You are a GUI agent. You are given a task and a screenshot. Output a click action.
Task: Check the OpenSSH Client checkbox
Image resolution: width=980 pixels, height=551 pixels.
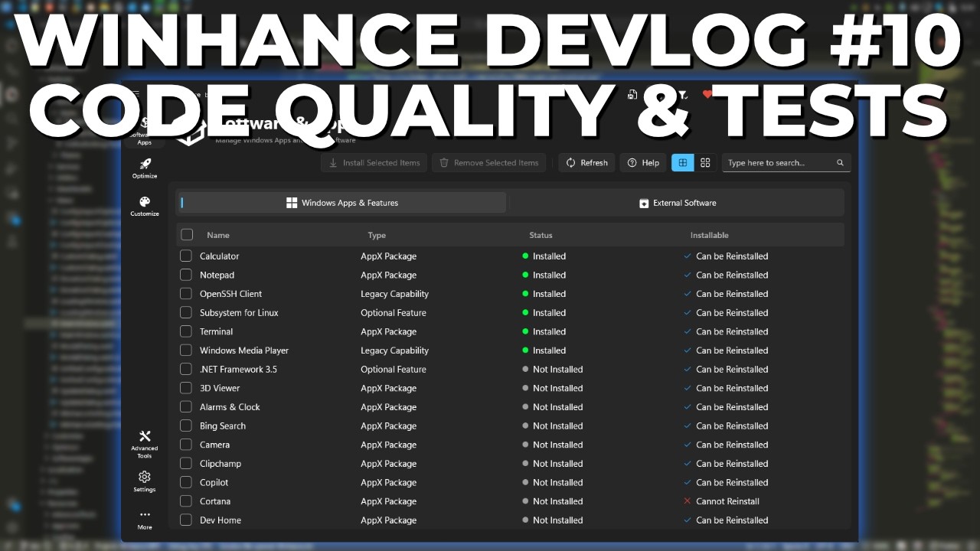click(186, 294)
